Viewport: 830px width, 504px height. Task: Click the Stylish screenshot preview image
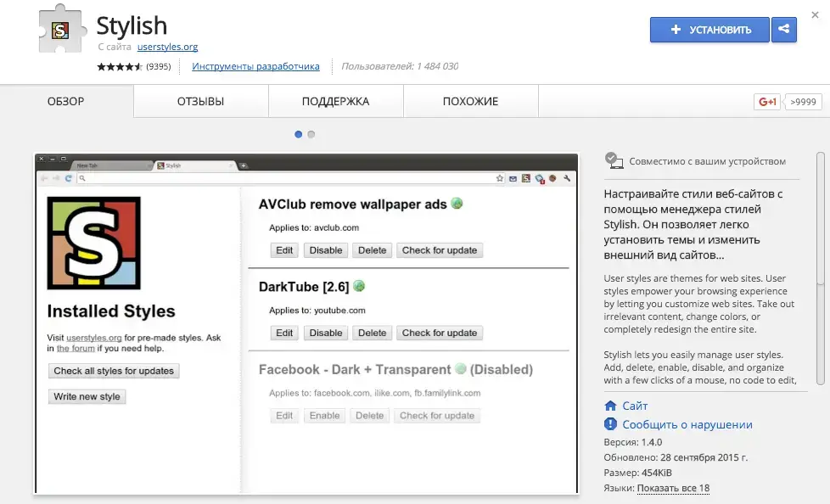(x=306, y=323)
